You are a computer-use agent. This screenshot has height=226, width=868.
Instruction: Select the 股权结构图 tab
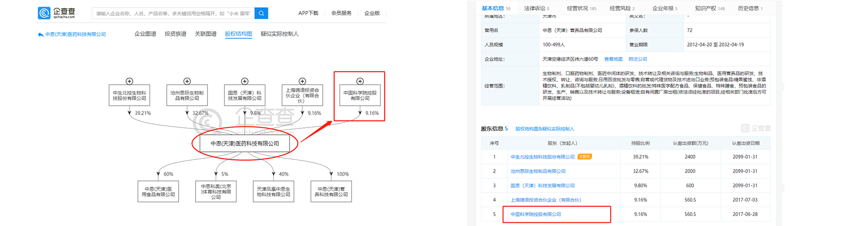[239, 34]
